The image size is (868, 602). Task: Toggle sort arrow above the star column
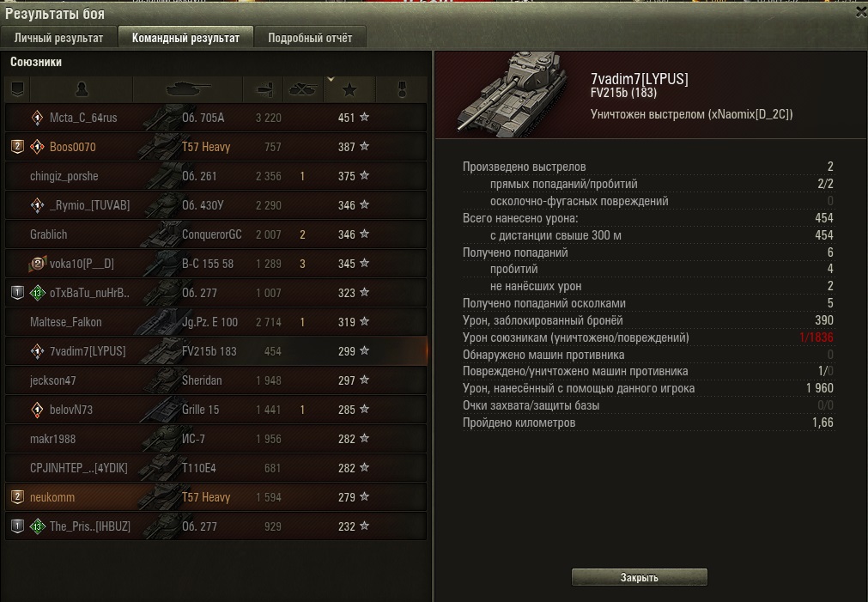[x=331, y=80]
